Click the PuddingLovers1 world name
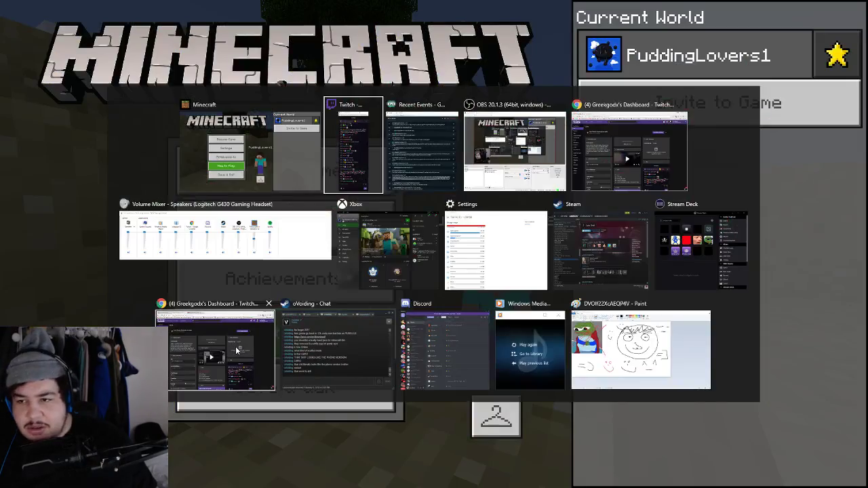The width and height of the screenshot is (868, 488). tap(698, 56)
